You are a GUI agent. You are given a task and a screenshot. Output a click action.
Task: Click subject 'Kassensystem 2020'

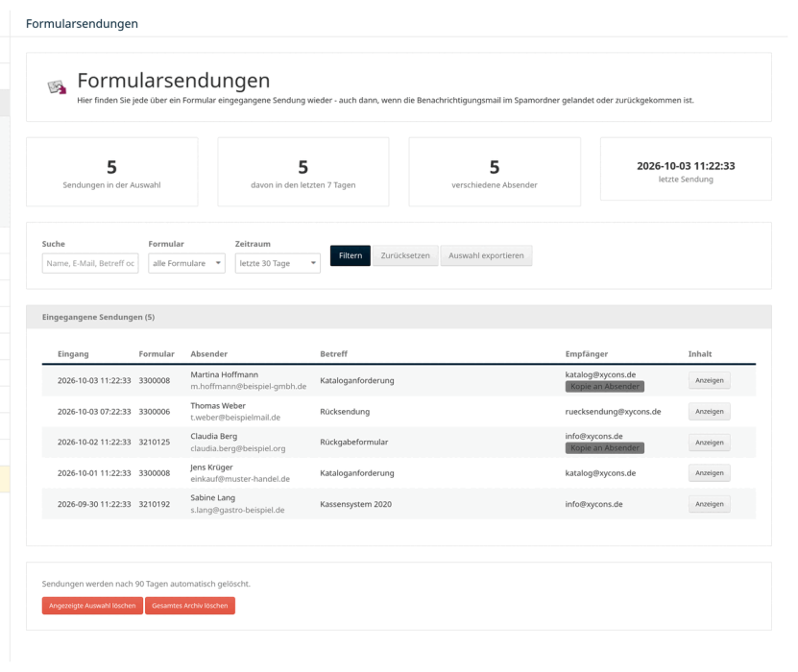point(355,504)
